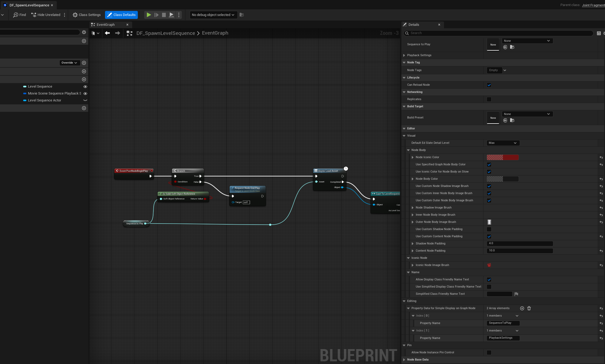605x364 pixels.
Task: Open Default Ed Slate Detail Level dropdown
Action: click(503, 143)
